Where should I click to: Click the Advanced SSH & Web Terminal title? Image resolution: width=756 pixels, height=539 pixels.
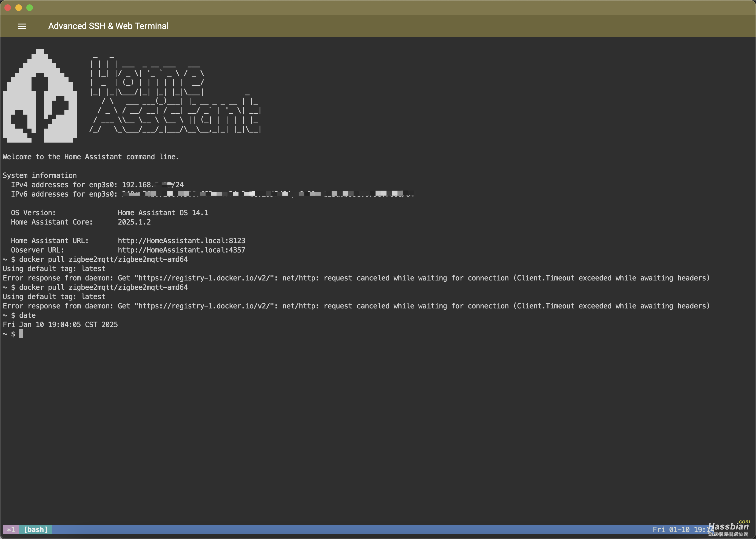(108, 26)
